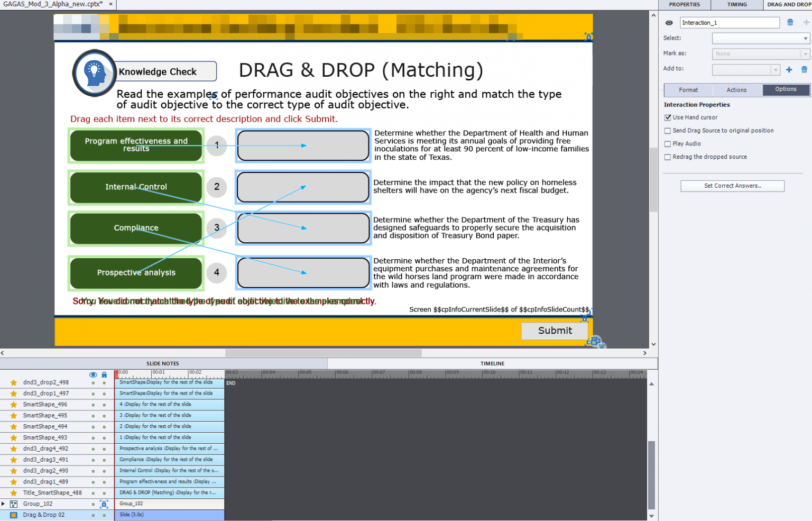The image size is (812, 521).
Task: Click the eye column header icon in the timeline
Action: coord(94,374)
